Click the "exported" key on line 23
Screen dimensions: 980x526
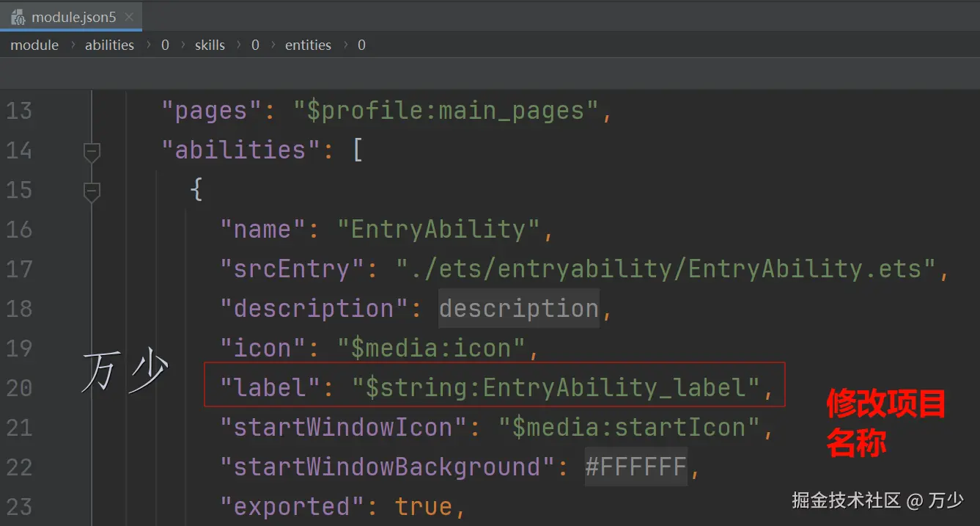[292, 507]
